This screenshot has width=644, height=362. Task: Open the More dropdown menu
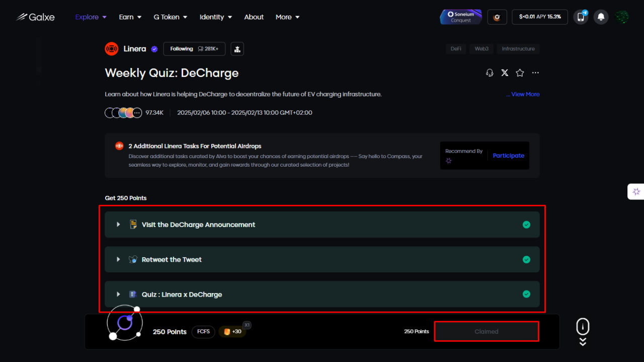tap(288, 17)
